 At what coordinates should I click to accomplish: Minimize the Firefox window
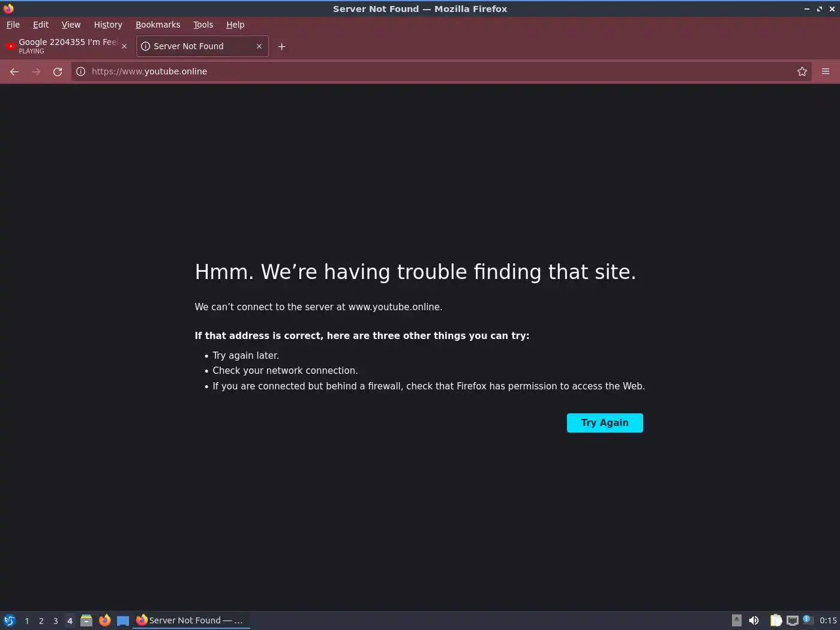(807, 9)
